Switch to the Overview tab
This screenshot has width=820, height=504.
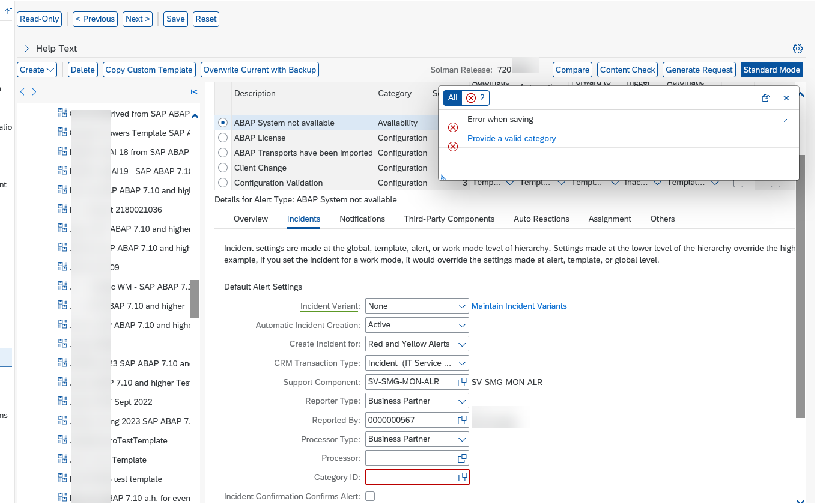(x=251, y=219)
